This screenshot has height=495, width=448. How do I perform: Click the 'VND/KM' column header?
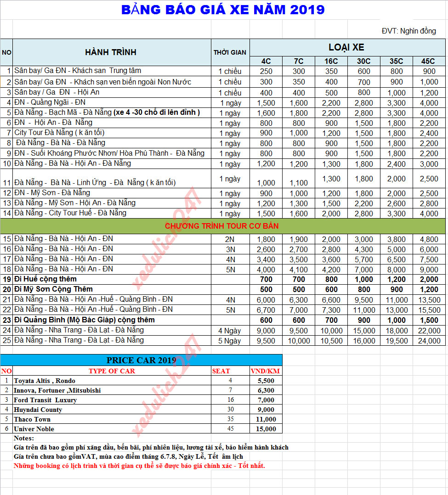click(x=265, y=371)
